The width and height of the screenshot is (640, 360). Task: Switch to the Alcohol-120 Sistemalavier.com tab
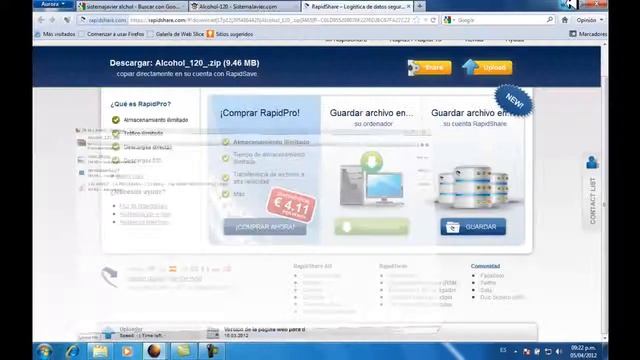click(245, 7)
